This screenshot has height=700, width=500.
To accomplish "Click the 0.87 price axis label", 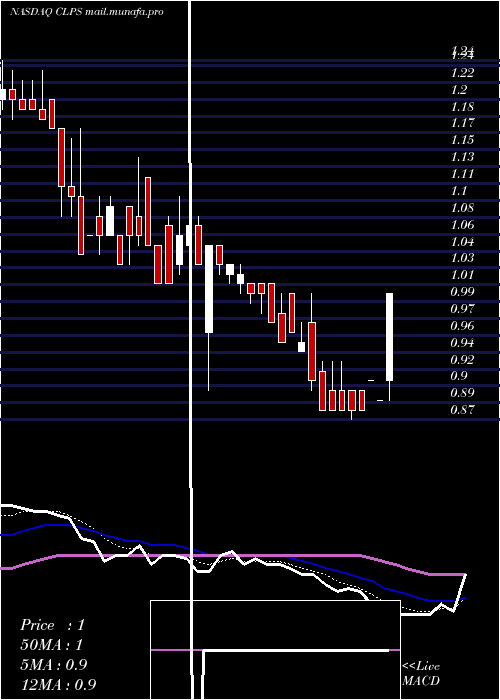I will click(x=462, y=409).
